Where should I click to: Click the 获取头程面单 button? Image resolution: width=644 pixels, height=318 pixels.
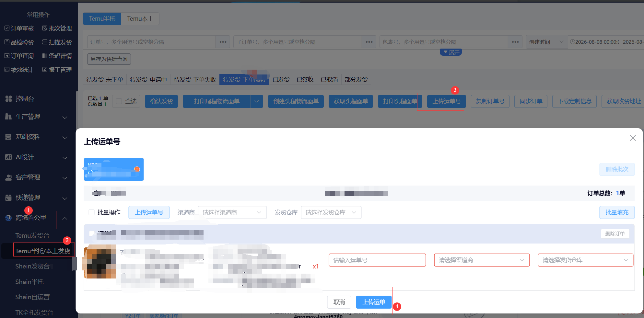pyautogui.click(x=351, y=101)
